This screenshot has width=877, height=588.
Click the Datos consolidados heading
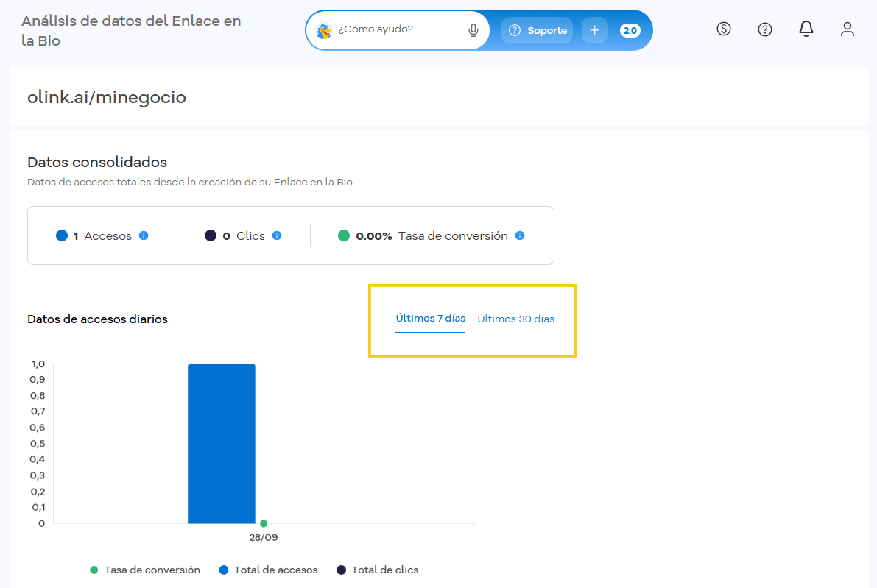(x=97, y=162)
